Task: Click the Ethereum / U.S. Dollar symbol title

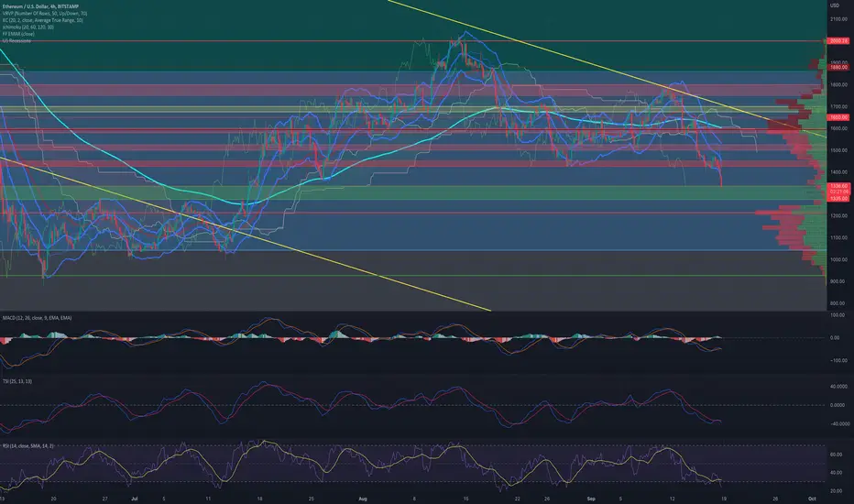Action: click(40, 6)
